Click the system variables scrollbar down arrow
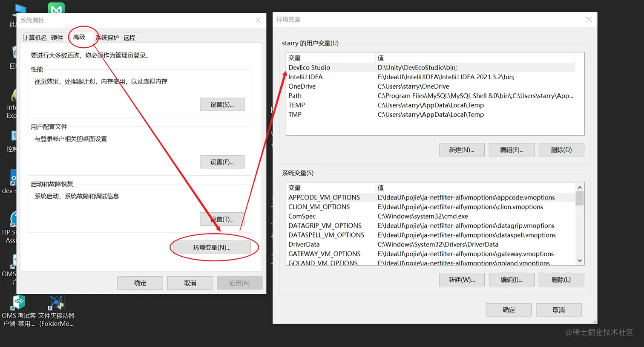 [x=579, y=260]
